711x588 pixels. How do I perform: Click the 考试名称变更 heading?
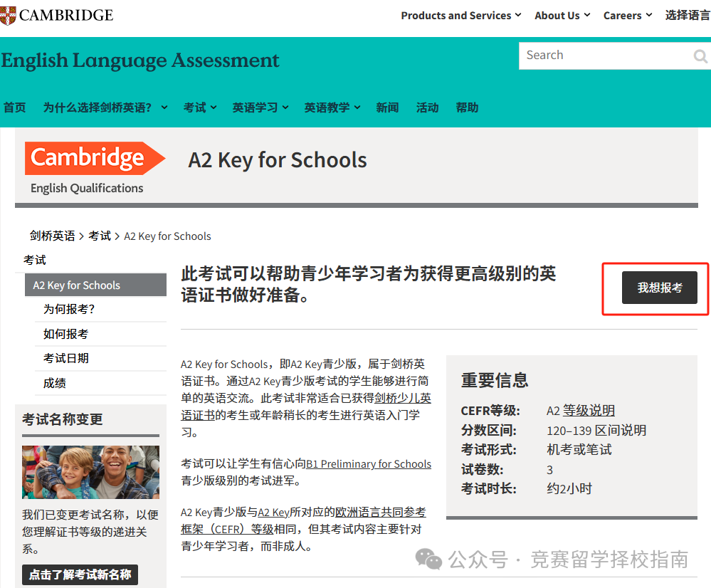tap(63, 419)
